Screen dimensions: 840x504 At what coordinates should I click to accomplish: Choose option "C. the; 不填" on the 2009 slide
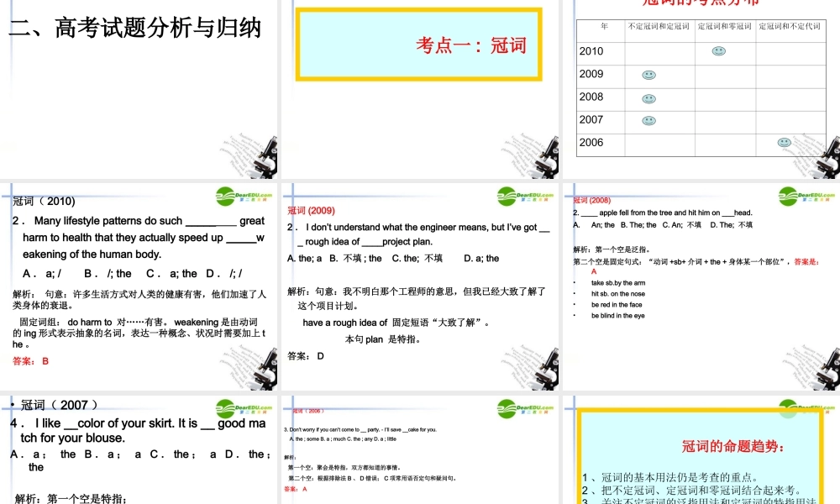[x=417, y=259]
